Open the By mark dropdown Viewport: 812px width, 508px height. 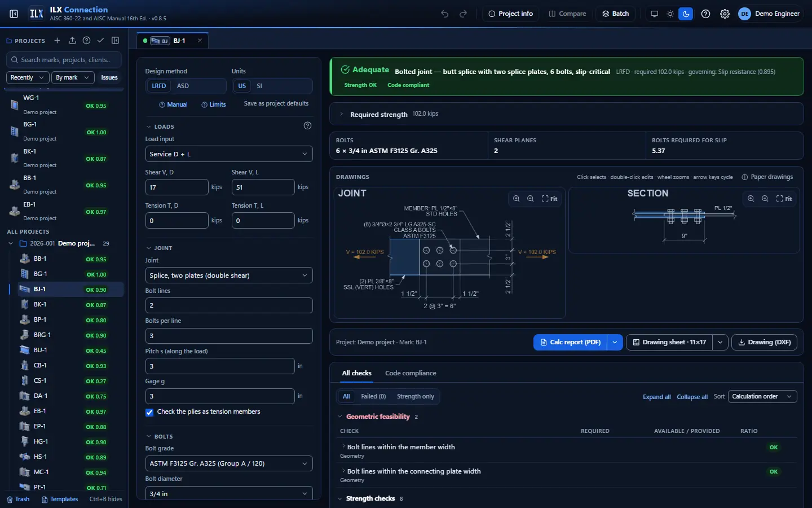coord(72,77)
